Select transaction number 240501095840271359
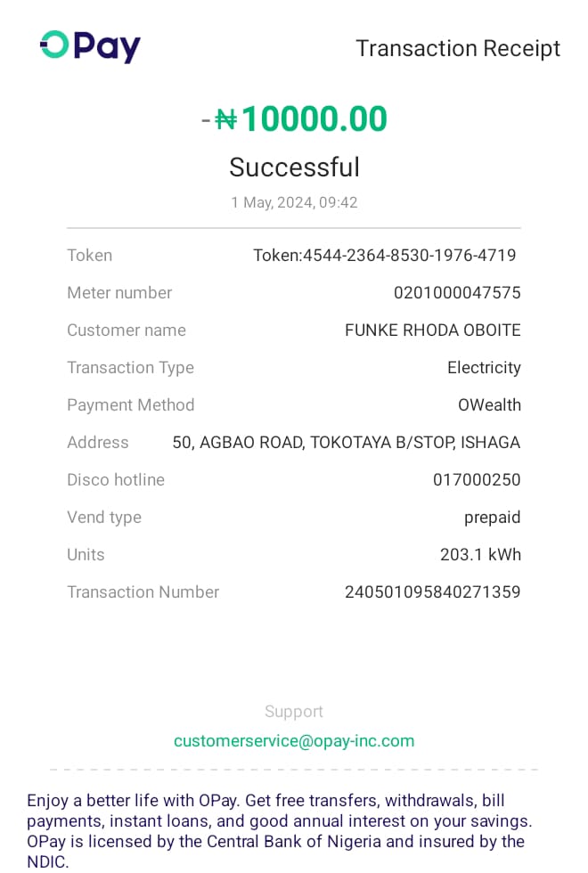Image resolution: width=588 pixels, height=873 pixels. [432, 592]
